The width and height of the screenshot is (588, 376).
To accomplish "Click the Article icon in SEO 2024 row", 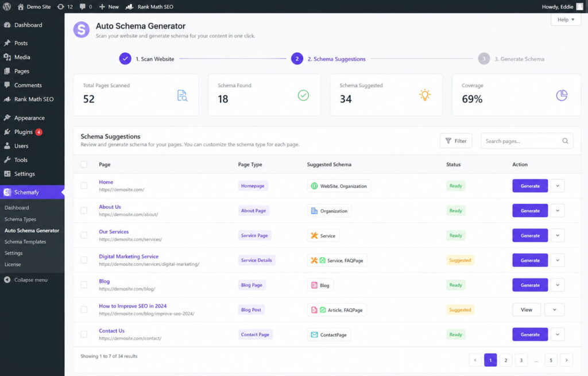I will pos(314,309).
